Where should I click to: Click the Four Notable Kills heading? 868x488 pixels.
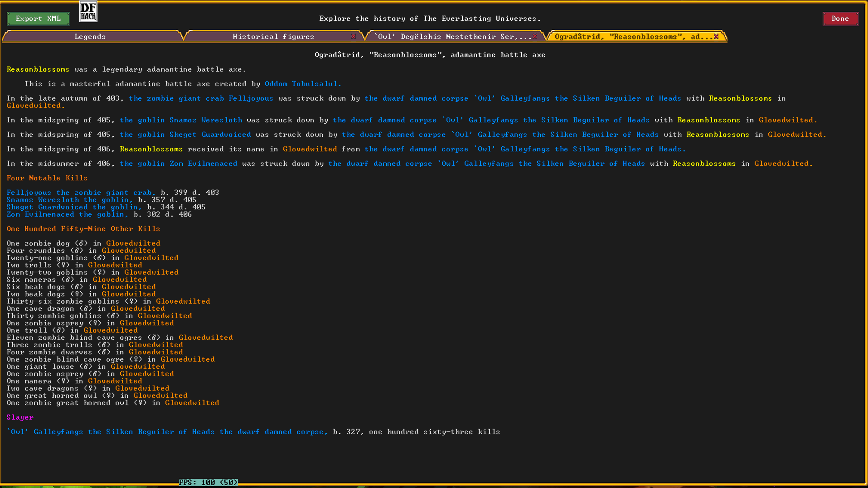47,178
